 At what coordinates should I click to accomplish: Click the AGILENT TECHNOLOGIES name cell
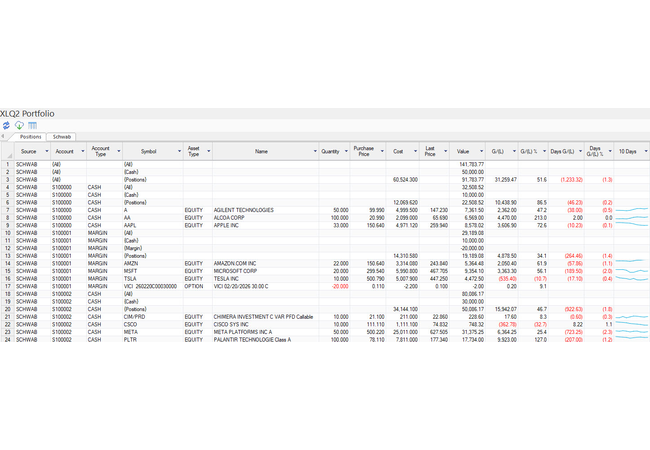coord(265,210)
